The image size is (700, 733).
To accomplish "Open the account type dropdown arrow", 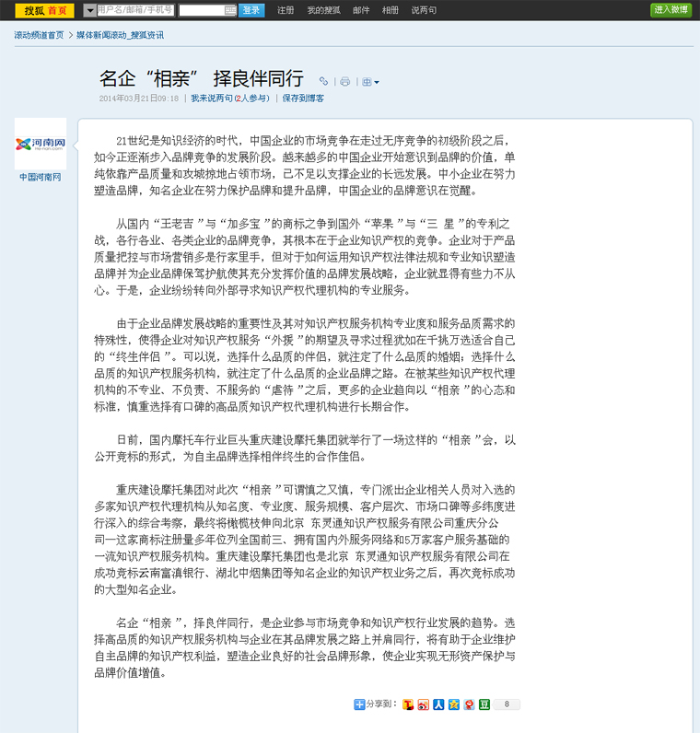I will click(89, 10).
